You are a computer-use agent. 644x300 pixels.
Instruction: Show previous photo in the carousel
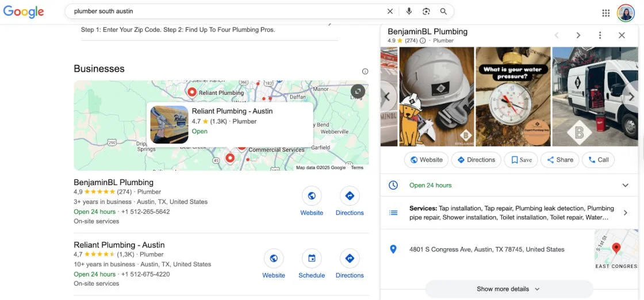click(x=386, y=97)
